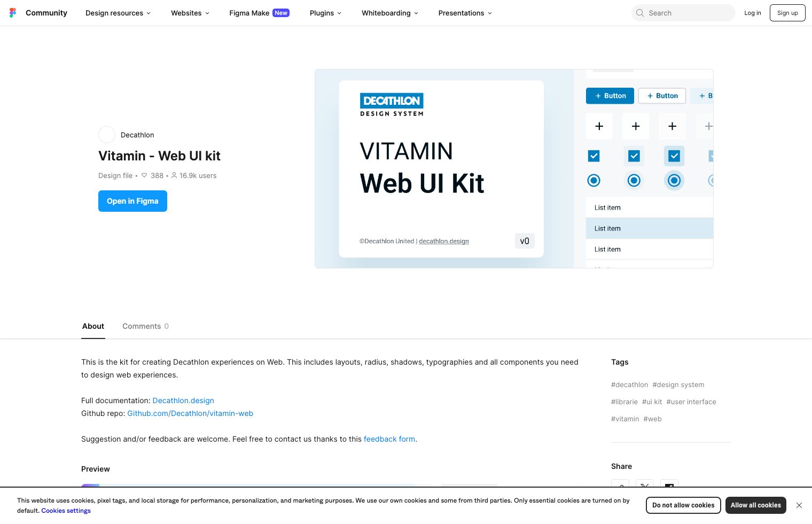Click the heart icon next to 388

click(x=144, y=175)
